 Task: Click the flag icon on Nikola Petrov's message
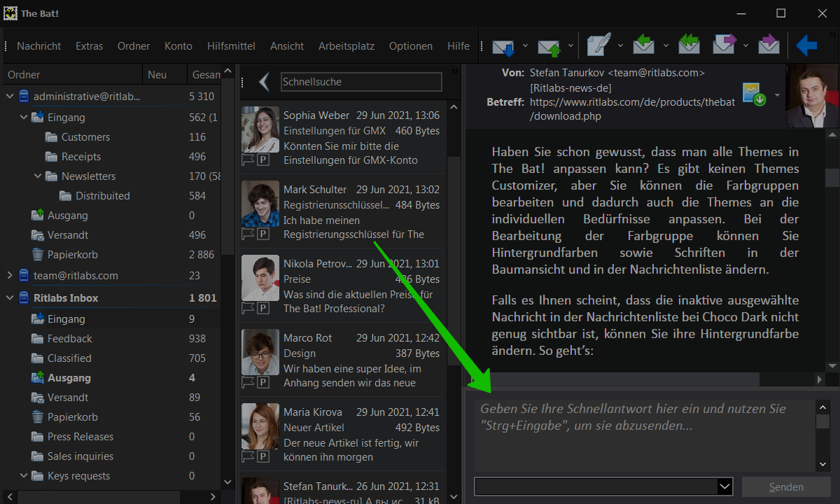tap(248, 308)
